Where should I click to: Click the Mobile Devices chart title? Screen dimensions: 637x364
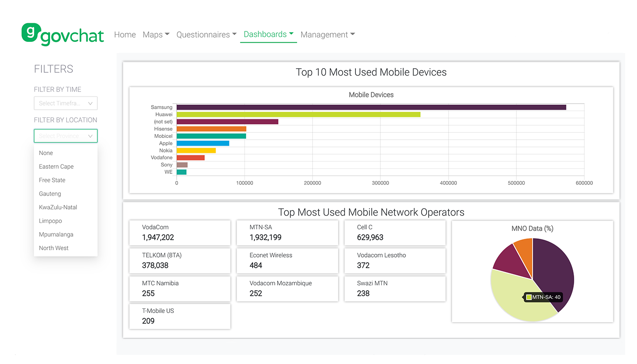click(371, 95)
